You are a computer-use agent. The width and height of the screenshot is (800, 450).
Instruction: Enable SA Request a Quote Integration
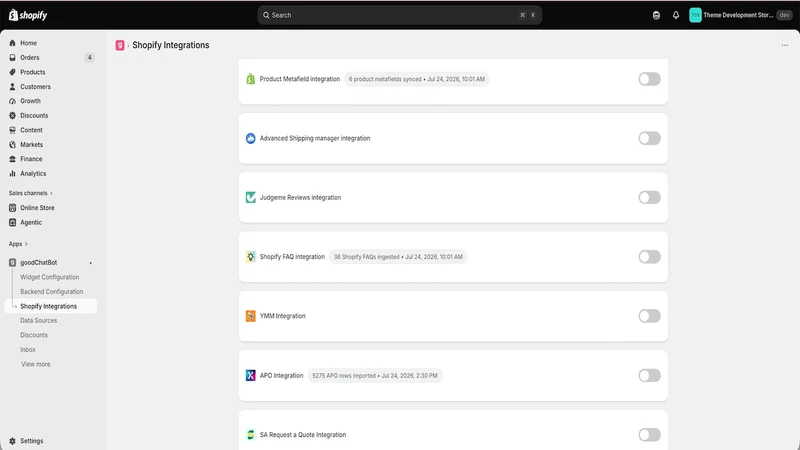[x=649, y=435]
